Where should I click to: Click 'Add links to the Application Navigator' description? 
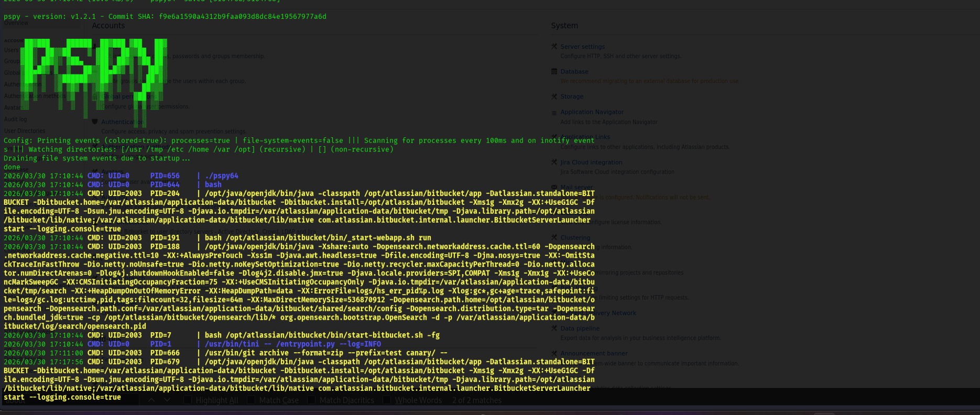click(x=609, y=122)
